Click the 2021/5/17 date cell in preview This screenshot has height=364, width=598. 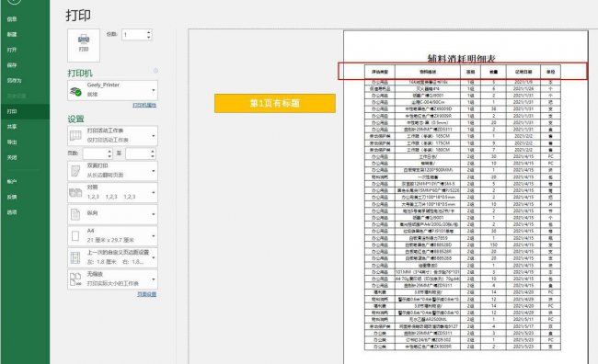click(x=523, y=326)
